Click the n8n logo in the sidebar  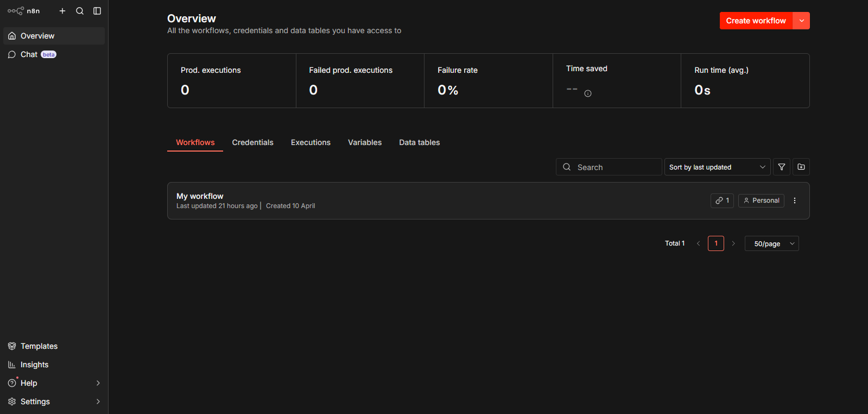23,11
